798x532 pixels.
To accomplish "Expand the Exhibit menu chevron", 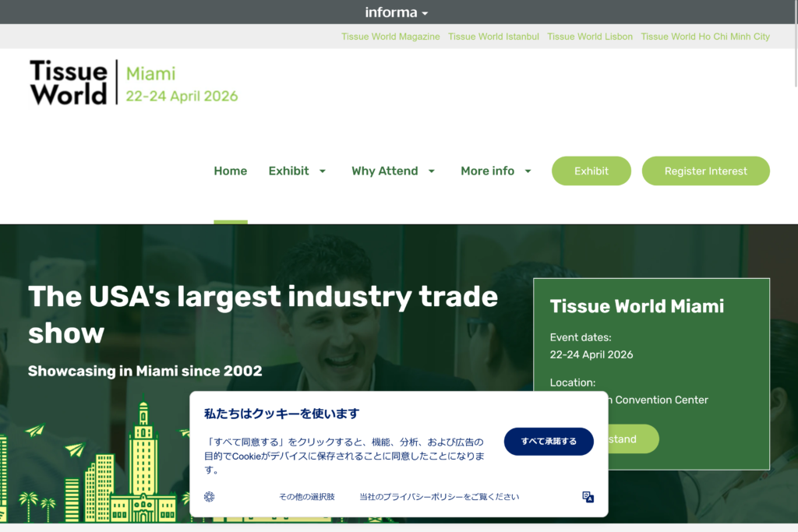I will [323, 171].
